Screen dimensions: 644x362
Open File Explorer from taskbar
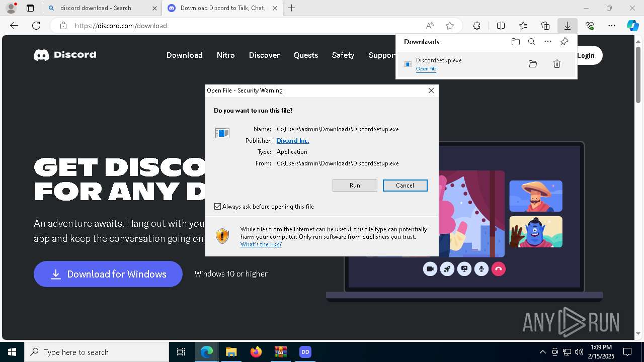pos(231,352)
